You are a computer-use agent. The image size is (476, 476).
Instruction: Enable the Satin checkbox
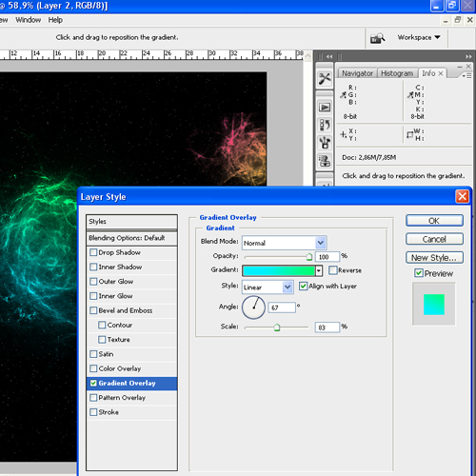point(93,354)
